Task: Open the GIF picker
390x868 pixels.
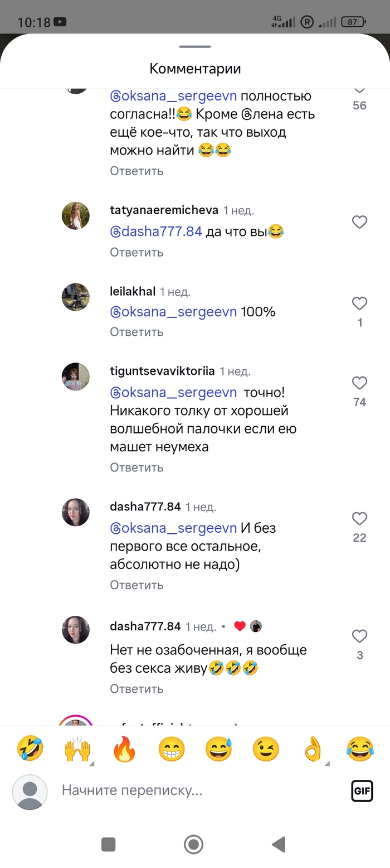Action: point(362,790)
